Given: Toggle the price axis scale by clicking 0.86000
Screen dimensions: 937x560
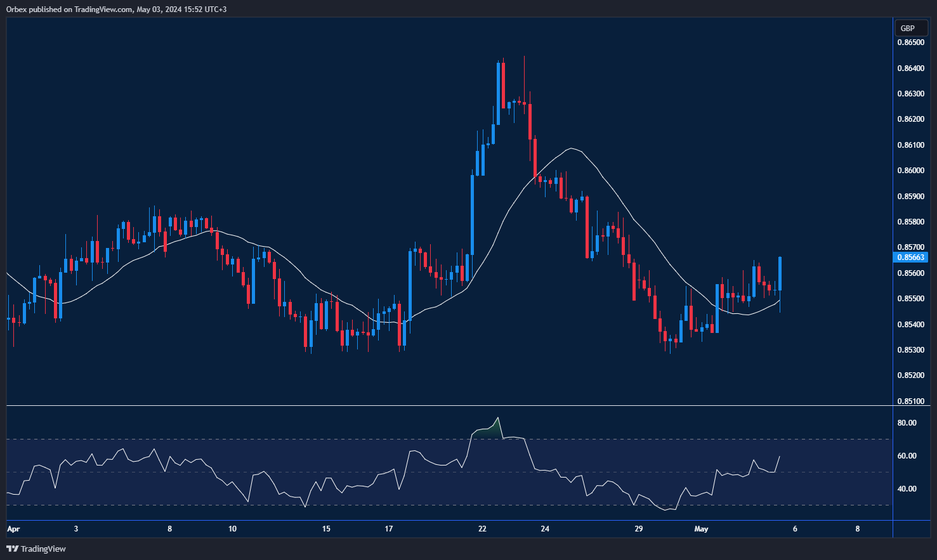Looking at the screenshot, I should coord(910,170).
